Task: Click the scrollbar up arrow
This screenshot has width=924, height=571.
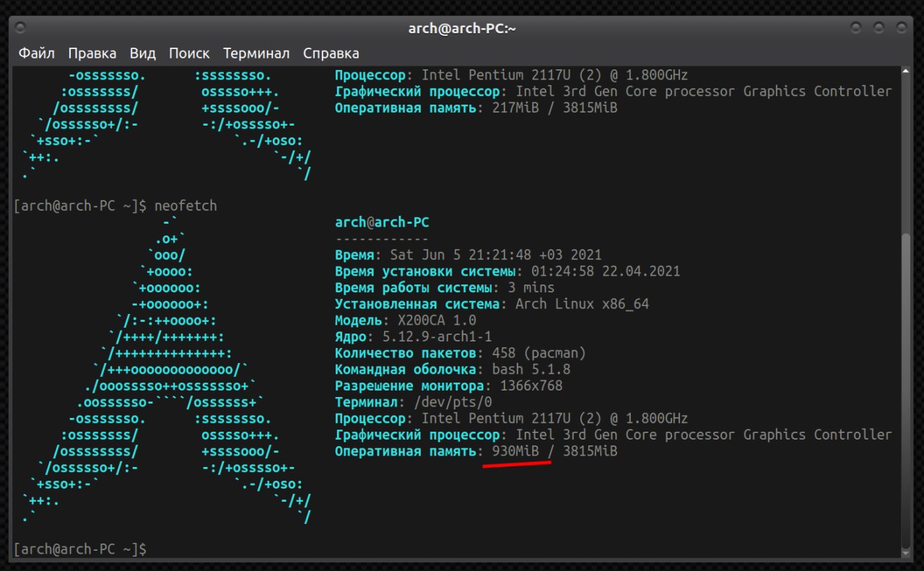Action: pyautogui.click(x=907, y=71)
